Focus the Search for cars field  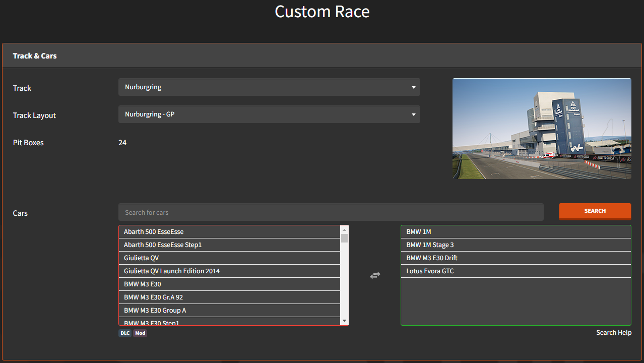pyautogui.click(x=331, y=212)
